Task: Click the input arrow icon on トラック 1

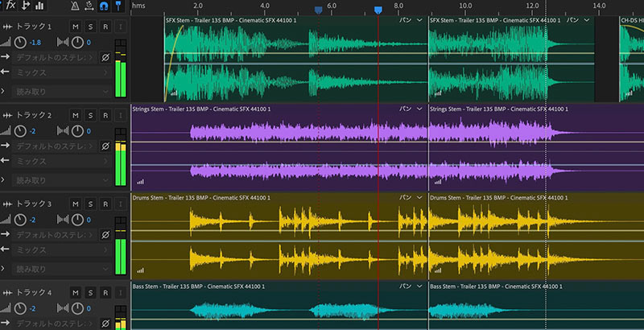Action: coord(5,56)
